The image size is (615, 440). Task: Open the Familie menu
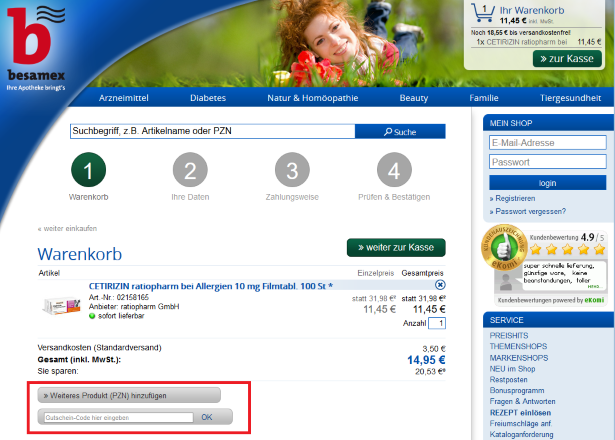click(x=484, y=98)
